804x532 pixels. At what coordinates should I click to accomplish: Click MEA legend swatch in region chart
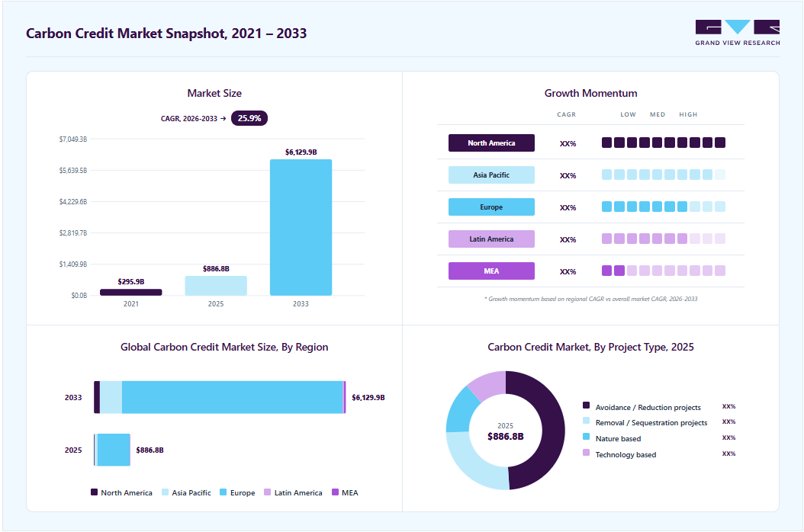click(336, 492)
